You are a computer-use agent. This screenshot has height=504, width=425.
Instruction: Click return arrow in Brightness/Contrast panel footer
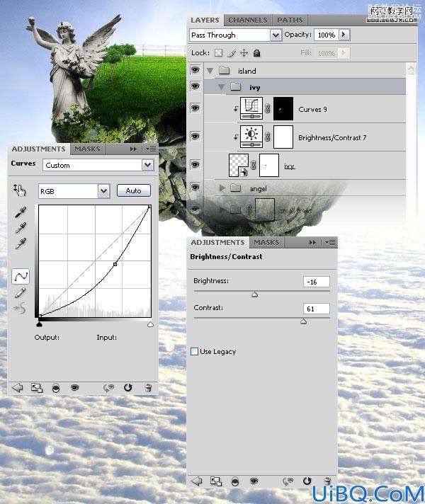pos(197,481)
